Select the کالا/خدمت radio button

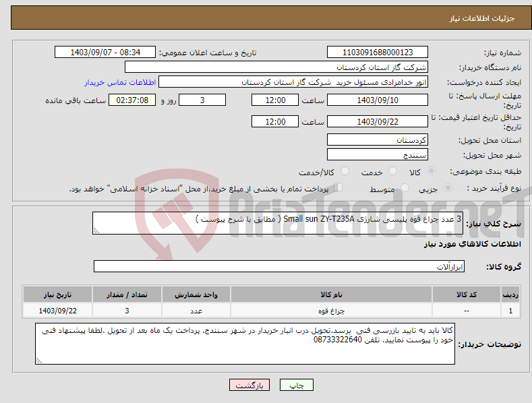[345, 171]
